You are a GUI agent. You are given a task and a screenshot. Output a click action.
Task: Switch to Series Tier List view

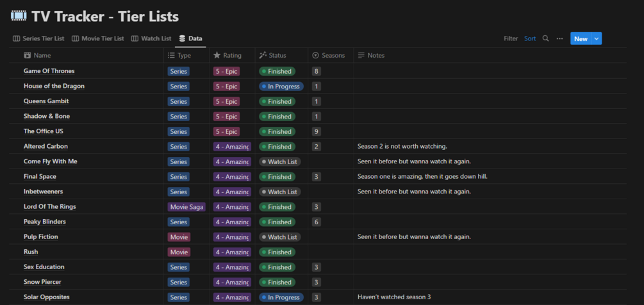click(38, 38)
